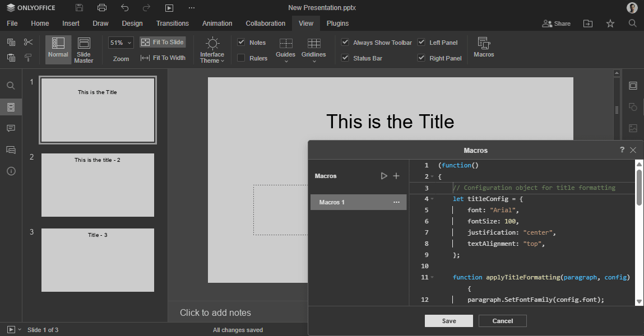Open About info icon in left sidebar
The width and height of the screenshot is (644, 336).
(11, 171)
